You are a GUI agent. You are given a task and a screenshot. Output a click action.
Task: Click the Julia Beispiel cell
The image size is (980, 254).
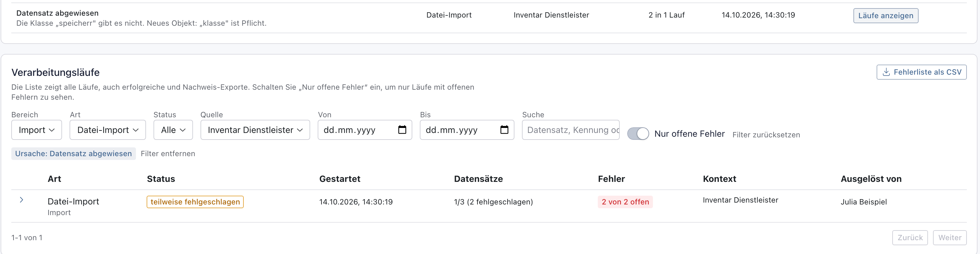pos(863,202)
